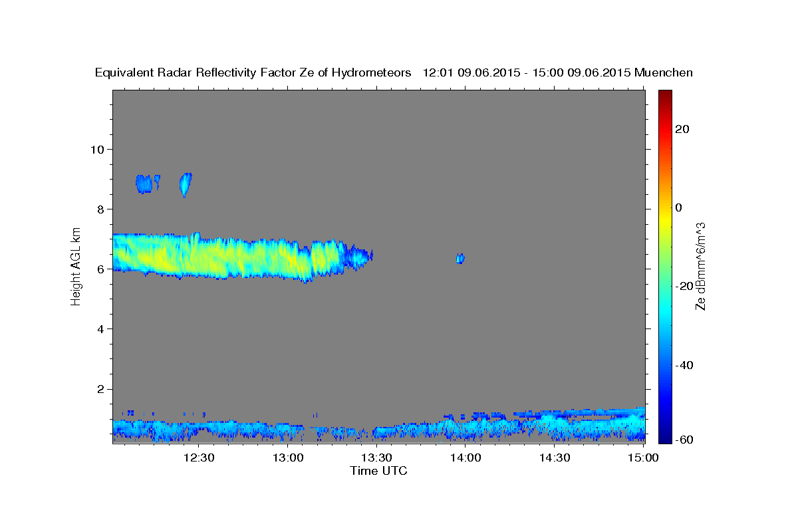Click the '13:00' time tick label

pyautogui.click(x=288, y=458)
